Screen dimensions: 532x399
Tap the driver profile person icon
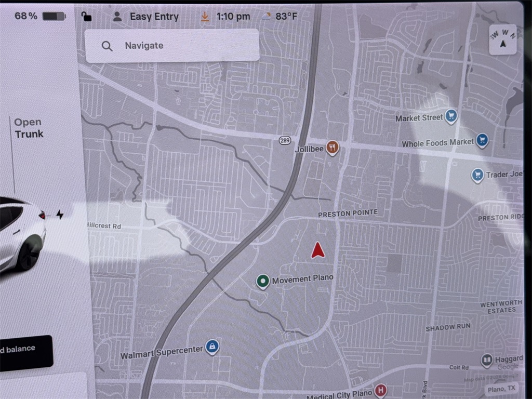[117, 16]
